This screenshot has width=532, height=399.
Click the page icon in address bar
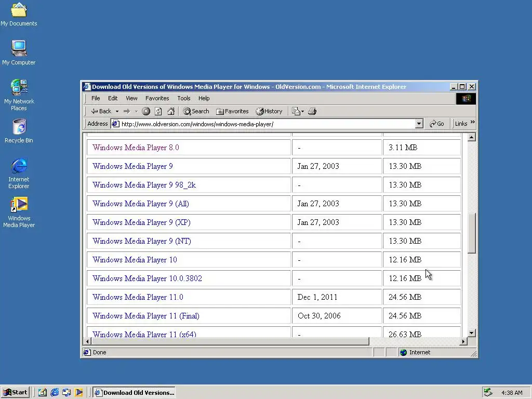click(116, 124)
